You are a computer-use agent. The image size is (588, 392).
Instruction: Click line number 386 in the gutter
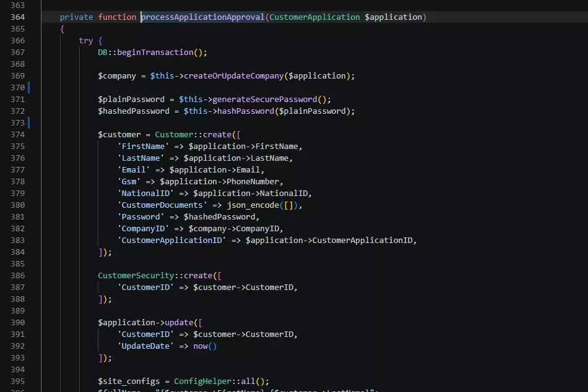pyautogui.click(x=17, y=275)
